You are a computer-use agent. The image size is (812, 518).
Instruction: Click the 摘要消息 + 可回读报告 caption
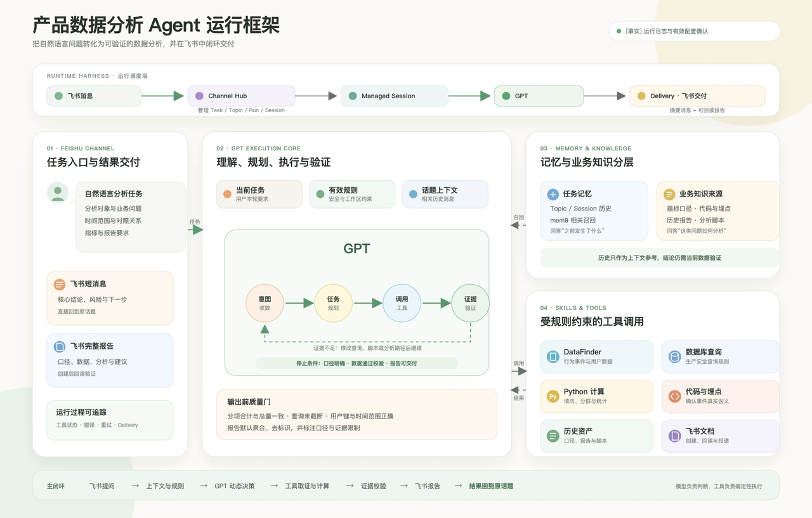[x=697, y=110]
